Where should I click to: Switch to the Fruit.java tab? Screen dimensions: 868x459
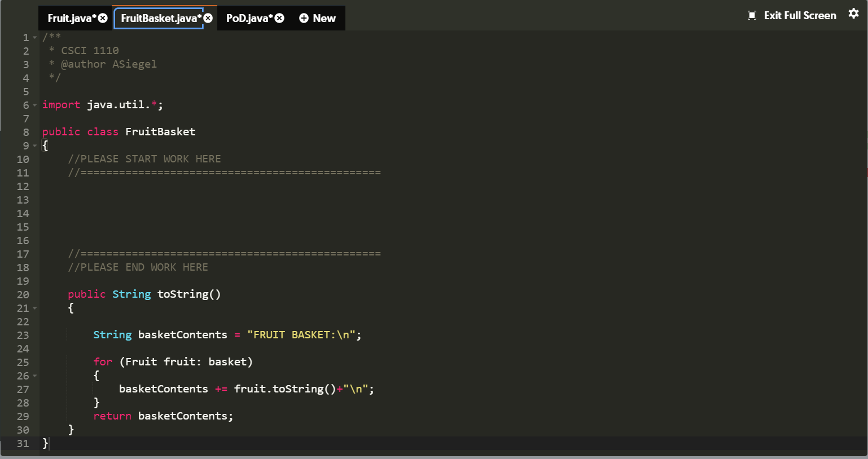tap(71, 17)
